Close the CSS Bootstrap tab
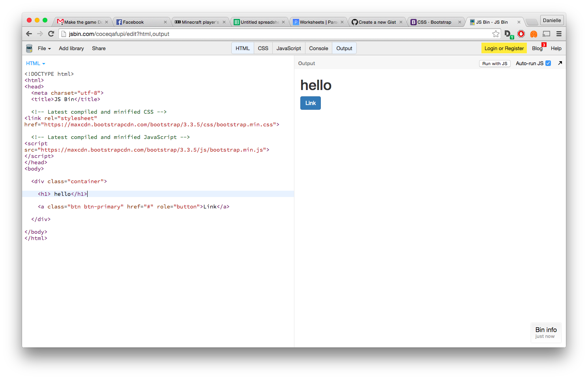The height and width of the screenshot is (379, 588). [460, 22]
